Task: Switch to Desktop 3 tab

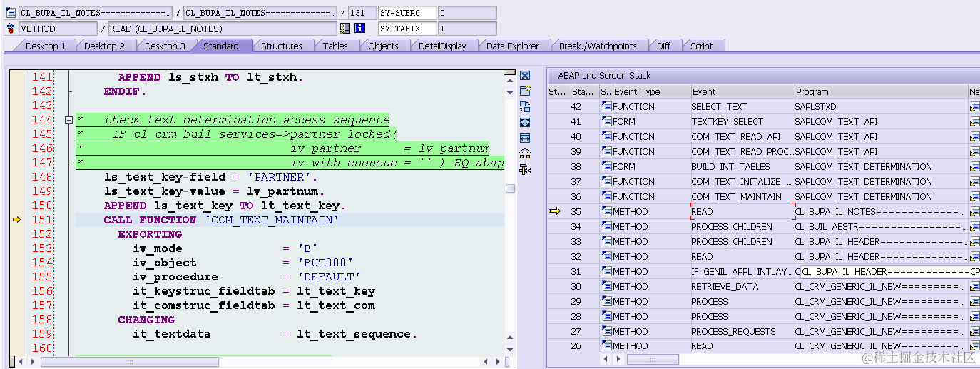Action: pyautogui.click(x=165, y=46)
